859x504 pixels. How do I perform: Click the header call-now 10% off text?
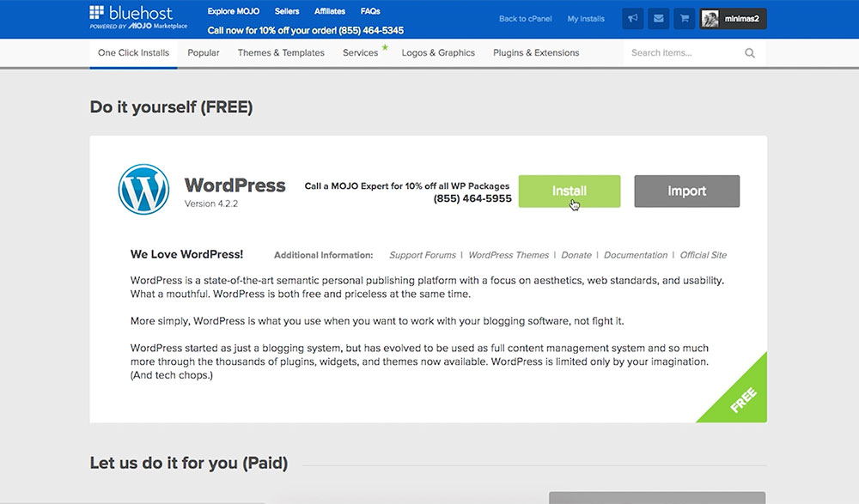pos(305,31)
